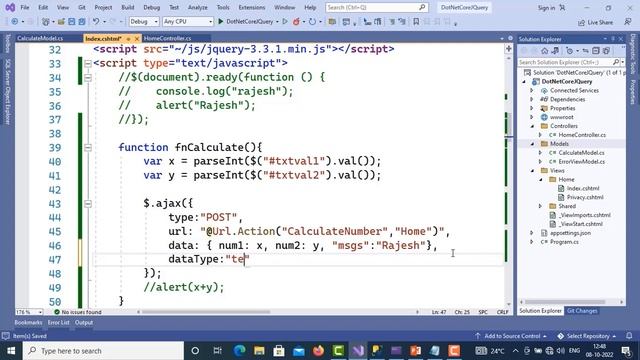Open the Debug configuration dropdown
The width and height of the screenshot is (640, 360).
tap(144, 22)
